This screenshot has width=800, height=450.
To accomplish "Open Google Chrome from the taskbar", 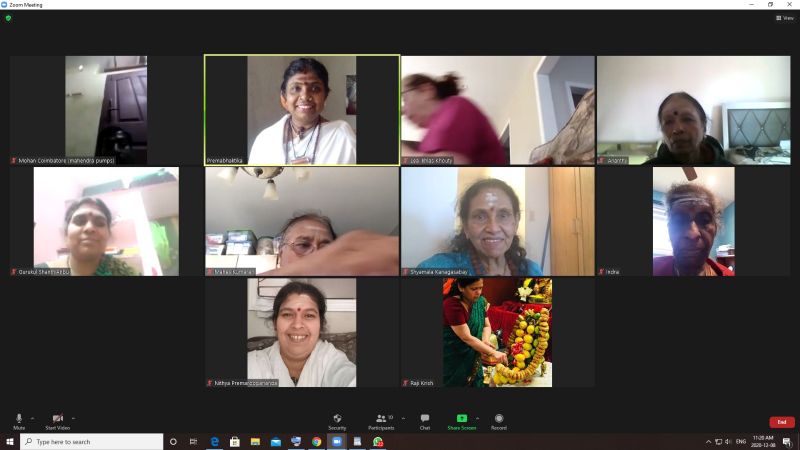I will coord(316,441).
